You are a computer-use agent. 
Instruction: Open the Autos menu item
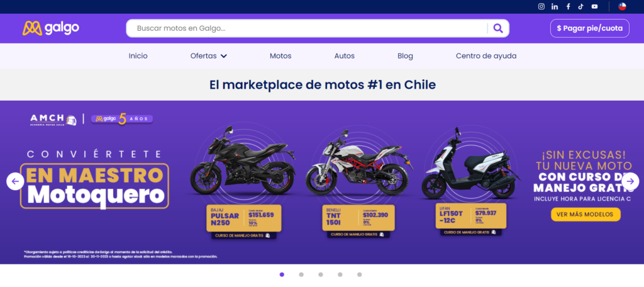344,57
